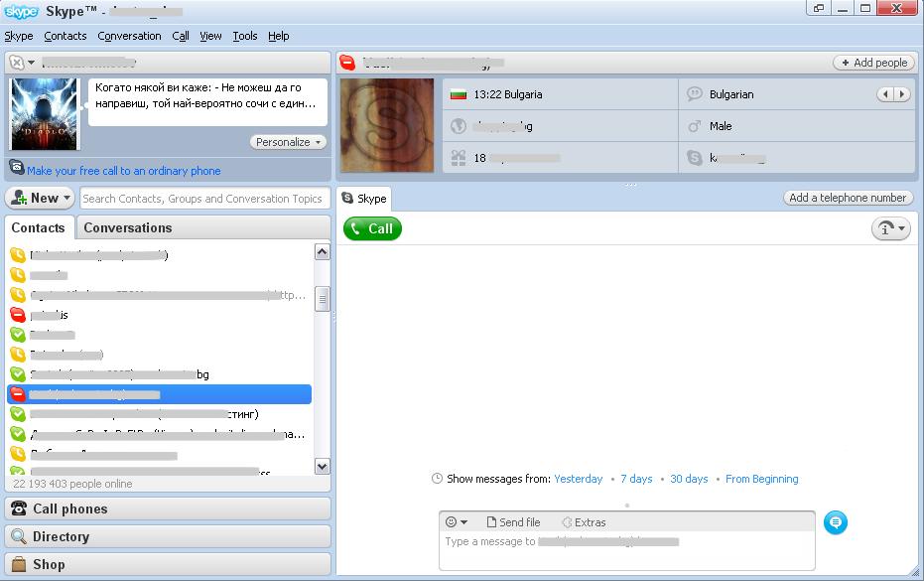Open the Directory section
The image size is (924, 581).
coord(168,536)
